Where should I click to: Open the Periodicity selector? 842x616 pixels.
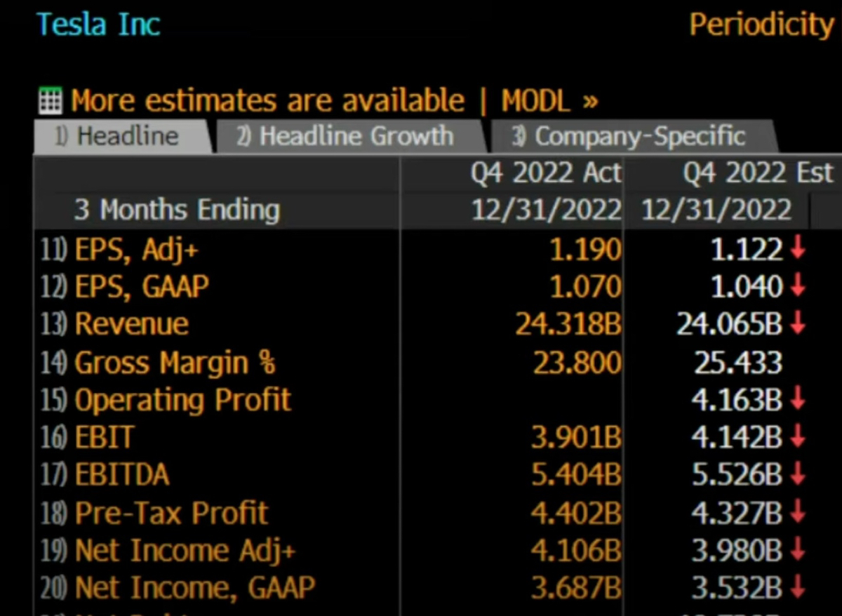[x=762, y=25]
